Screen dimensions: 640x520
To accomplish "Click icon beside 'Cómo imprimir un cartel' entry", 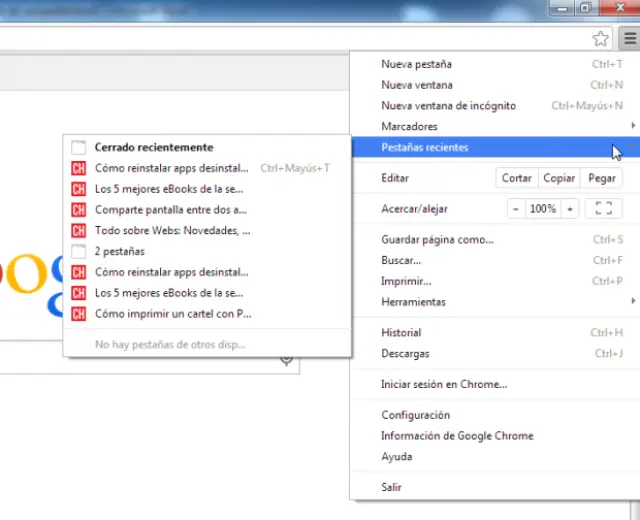I will coord(78,313).
